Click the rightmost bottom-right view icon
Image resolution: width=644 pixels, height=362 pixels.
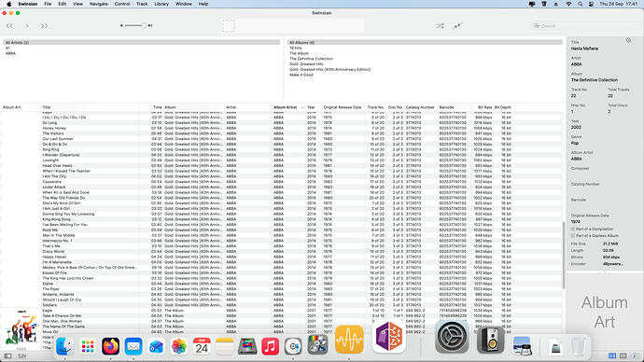(x=635, y=355)
